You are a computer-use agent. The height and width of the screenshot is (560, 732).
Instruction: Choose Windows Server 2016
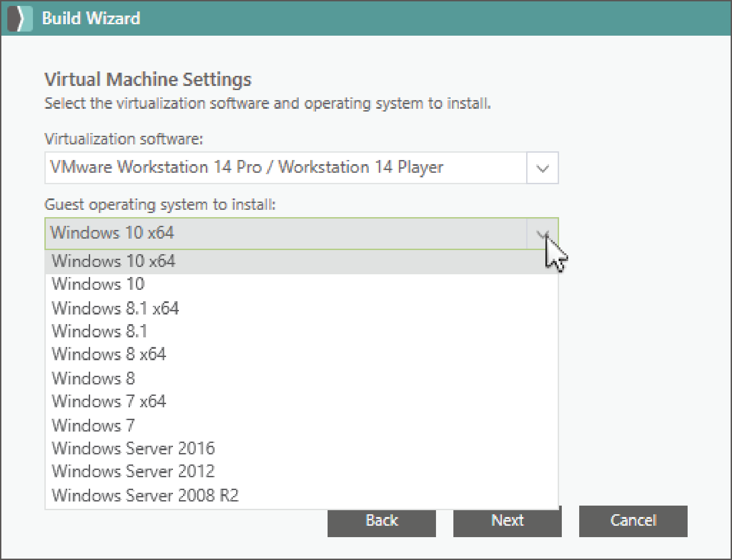(301, 448)
